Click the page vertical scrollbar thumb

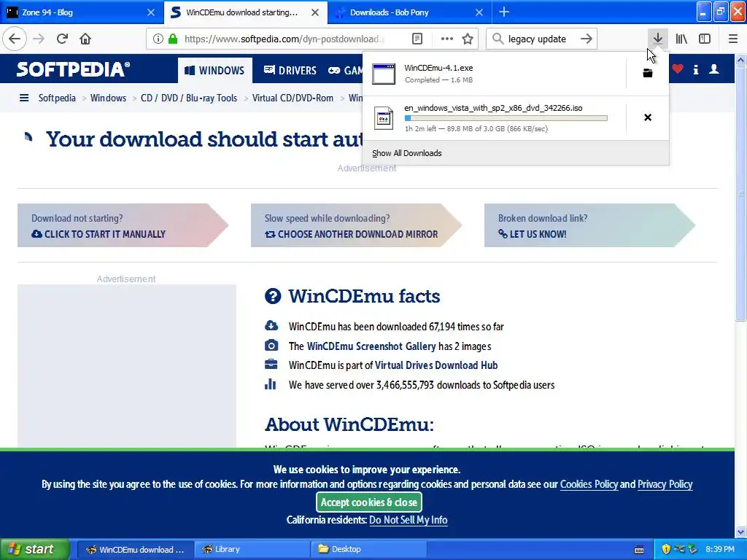[741, 194]
